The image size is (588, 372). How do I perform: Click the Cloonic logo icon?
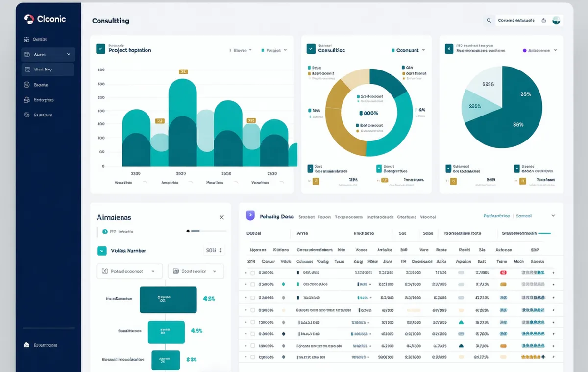pos(29,19)
